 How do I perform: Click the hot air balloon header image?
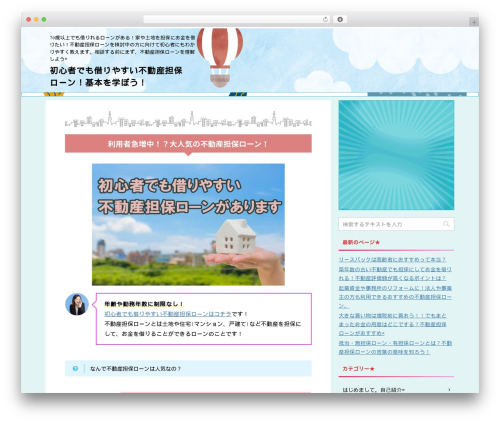point(220,57)
